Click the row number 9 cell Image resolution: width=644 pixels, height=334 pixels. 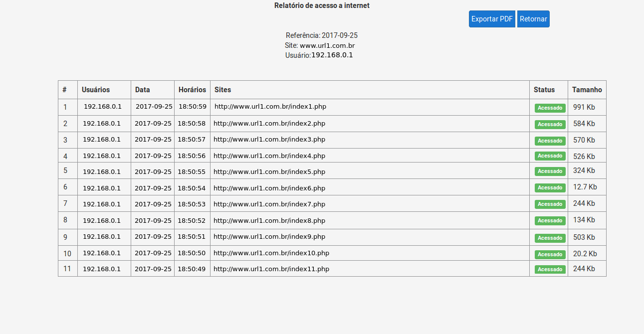tap(65, 237)
